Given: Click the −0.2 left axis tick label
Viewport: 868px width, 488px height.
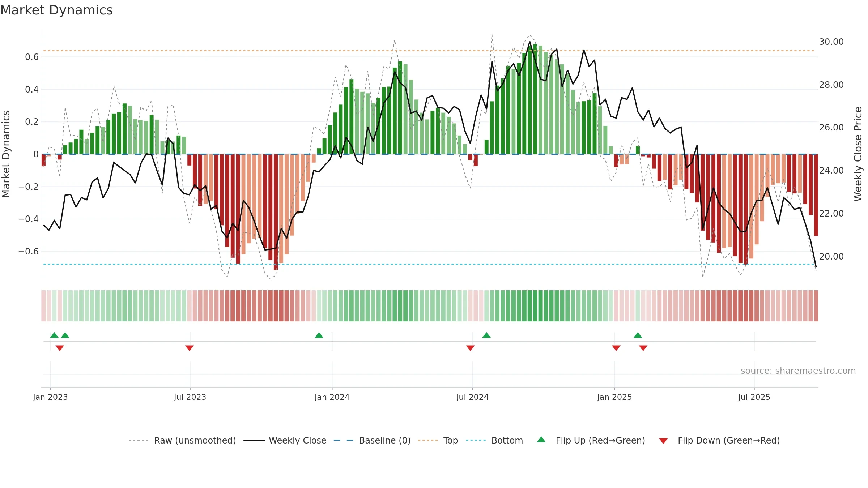Looking at the screenshot, I should pos(29,187).
